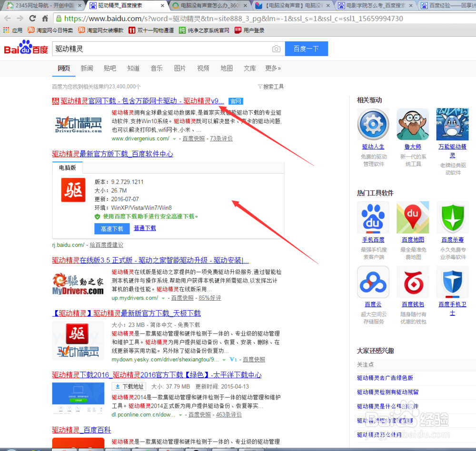Click 太平洋下载 blue screenshot thumbnail
This screenshot has width=476, height=451.
(x=78, y=398)
